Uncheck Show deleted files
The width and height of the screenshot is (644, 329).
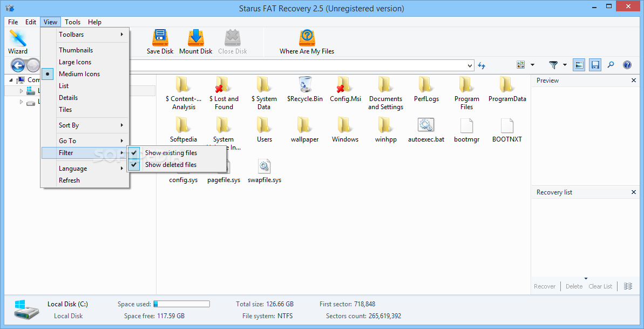pyautogui.click(x=177, y=164)
